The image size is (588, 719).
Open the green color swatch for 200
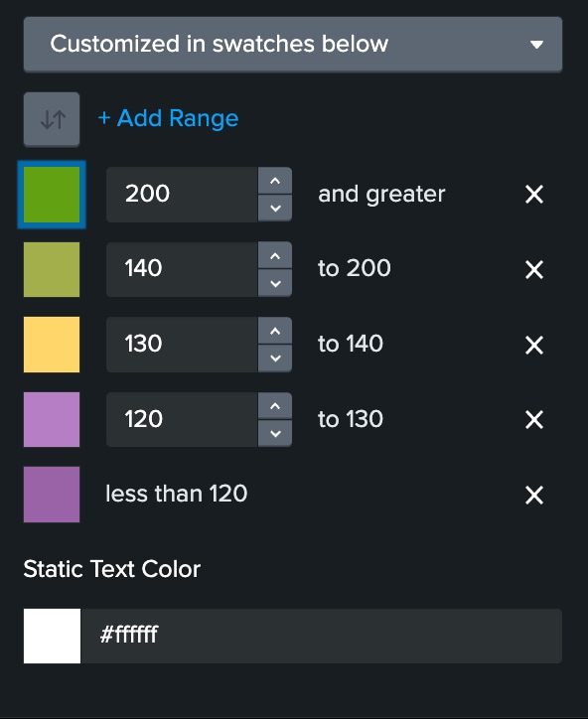click(x=52, y=195)
